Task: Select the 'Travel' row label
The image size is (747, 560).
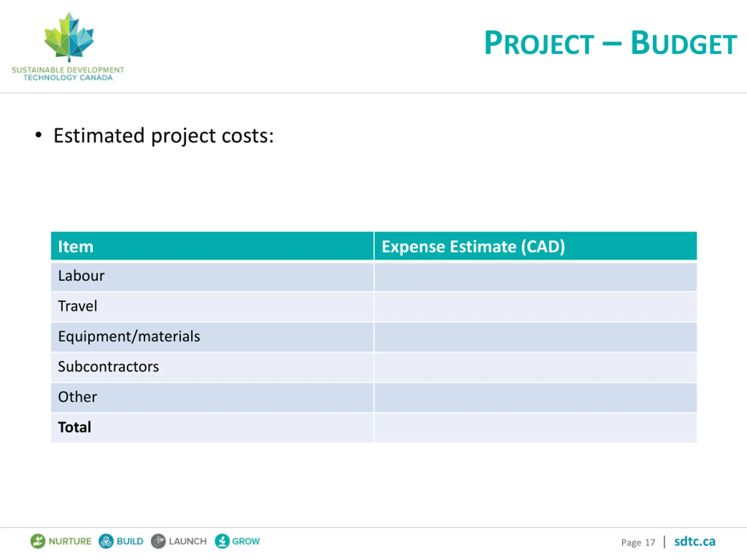Action: point(78,306)
